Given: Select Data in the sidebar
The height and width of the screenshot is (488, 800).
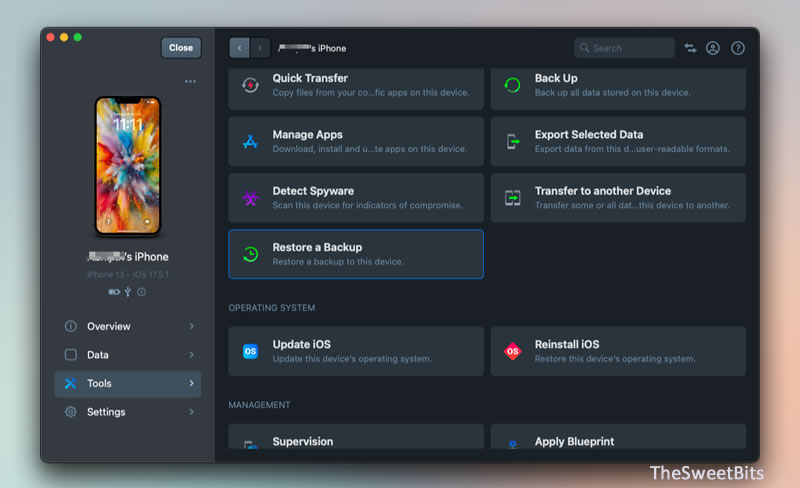Looking at the screenshot, I should click(x=128, y=355).
